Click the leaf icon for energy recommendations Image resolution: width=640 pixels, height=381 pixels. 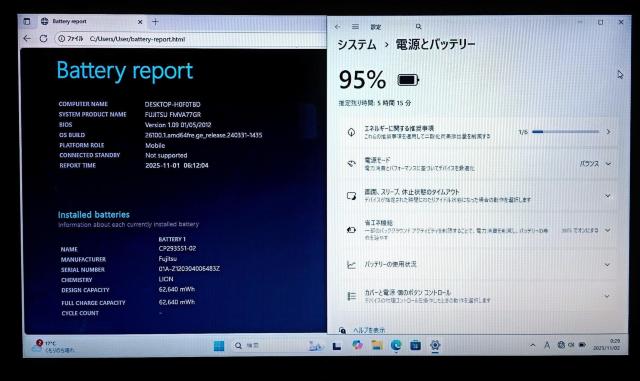point(351,132)
